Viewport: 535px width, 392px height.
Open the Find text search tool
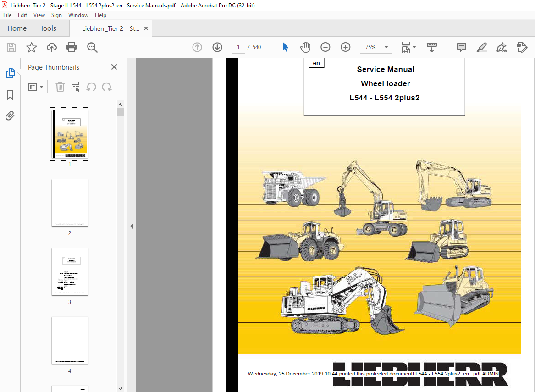92,47
